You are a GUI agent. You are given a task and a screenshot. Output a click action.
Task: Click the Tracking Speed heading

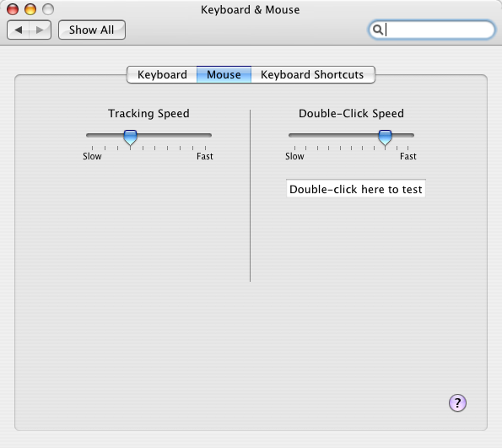[x=148, y=114]
